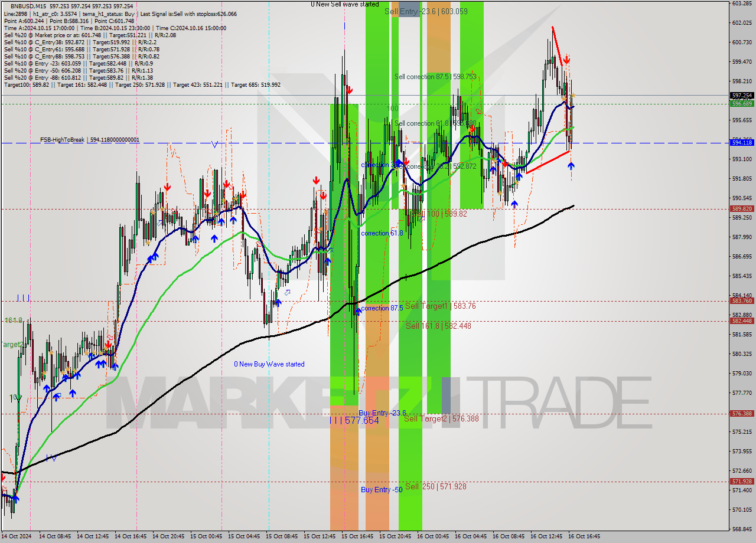Click the '| | | 577.654' price label
Viewport: 756px width, 543px height.
[354, 420]
